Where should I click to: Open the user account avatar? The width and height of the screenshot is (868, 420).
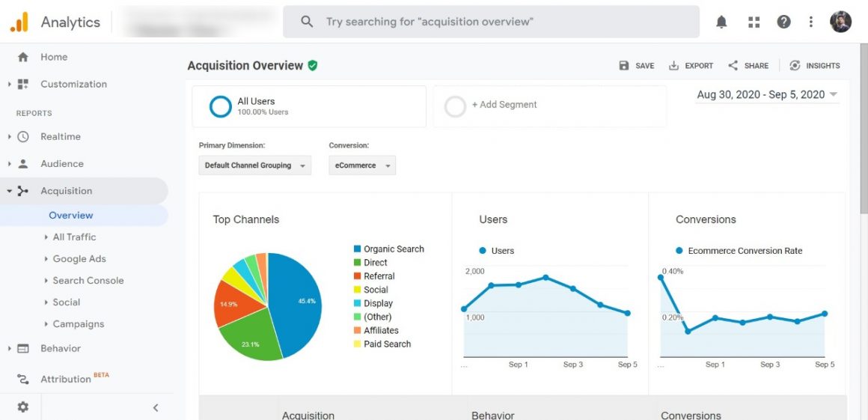(x=840, y=22)
